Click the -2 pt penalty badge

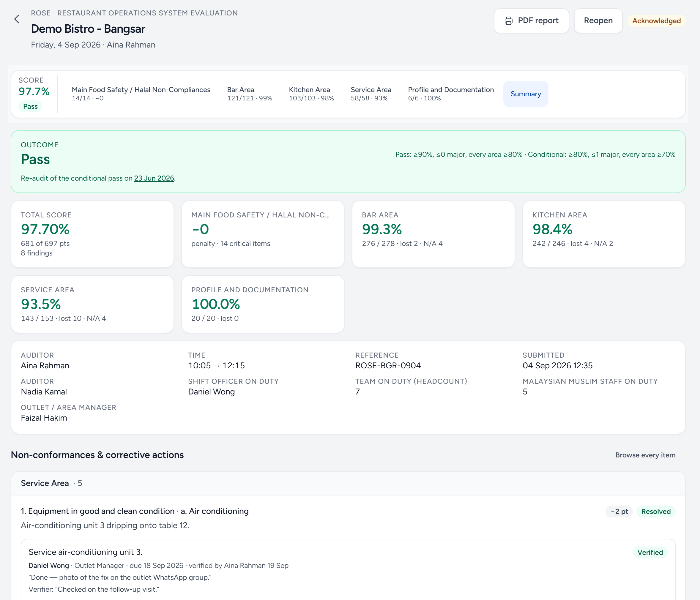coord(619,511)
